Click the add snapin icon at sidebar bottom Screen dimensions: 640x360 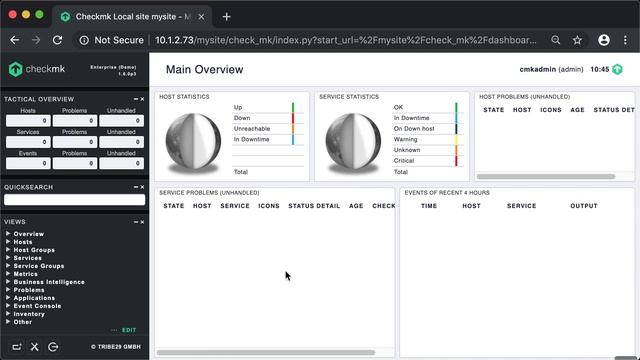(x=16, y=347)
